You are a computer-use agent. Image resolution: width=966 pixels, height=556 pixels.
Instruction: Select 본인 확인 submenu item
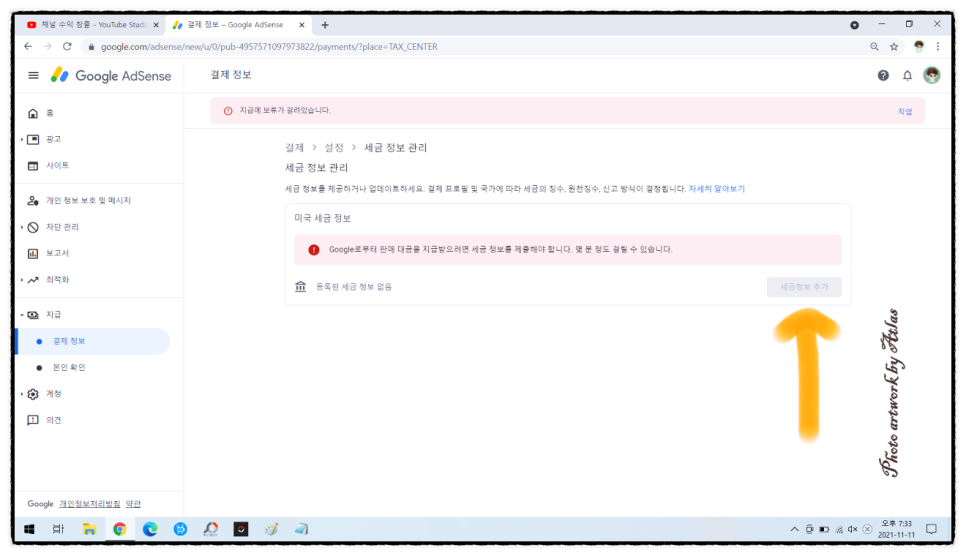[x=69, y=367]
